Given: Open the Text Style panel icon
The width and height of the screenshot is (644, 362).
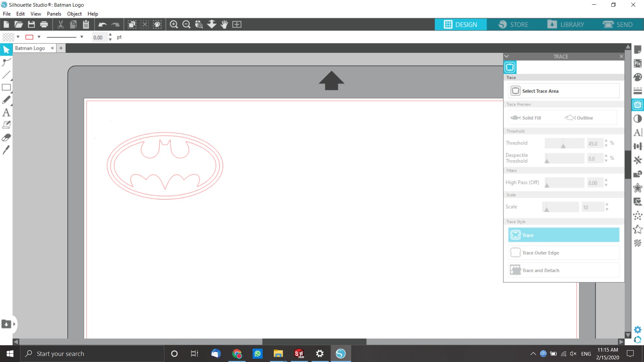Looking at the screenshot, I should (x=638, y=132).
